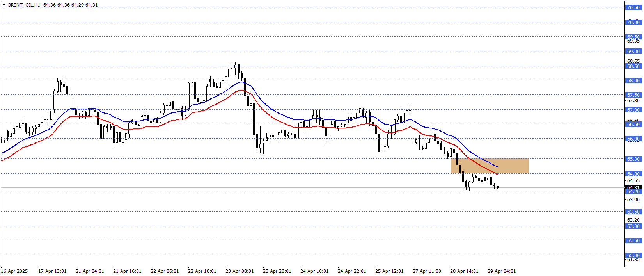Click the 24 Apr 10:01 time label
The width and height of the screenshot is (644, 276).
[x=314, y=271]
